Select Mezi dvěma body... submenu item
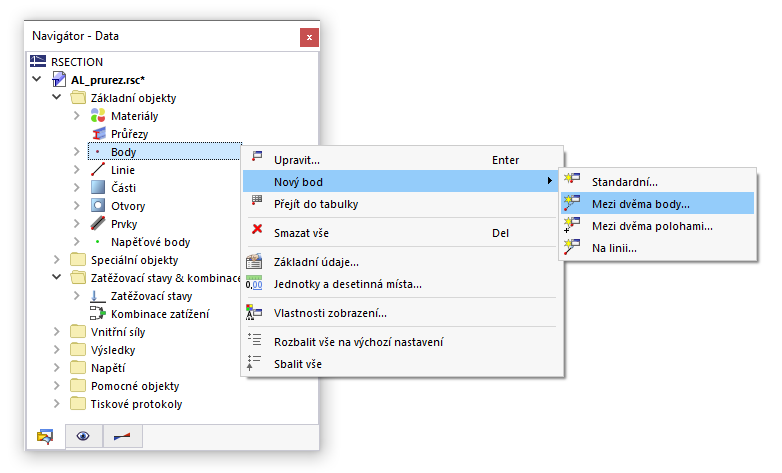 click(657, 204)
